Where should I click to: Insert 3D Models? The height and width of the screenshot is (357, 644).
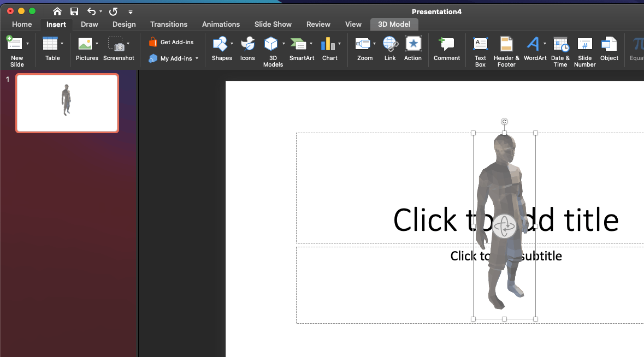coord(271,44)
